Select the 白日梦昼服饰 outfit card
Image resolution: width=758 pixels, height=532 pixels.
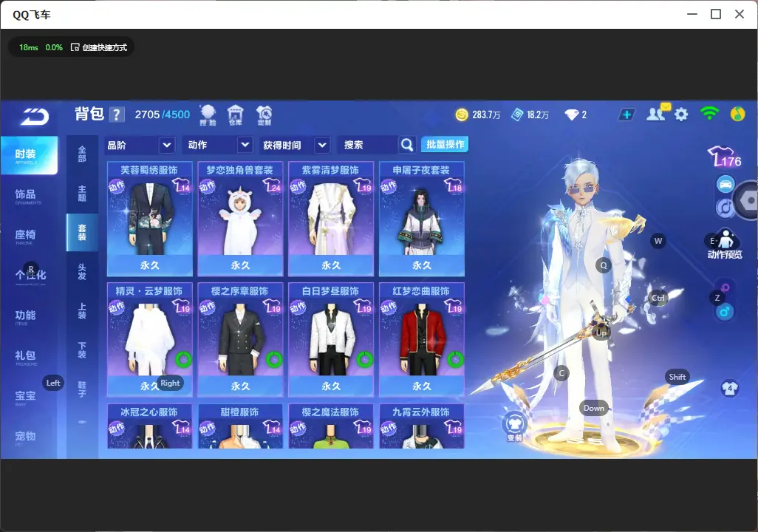(331, 339)
